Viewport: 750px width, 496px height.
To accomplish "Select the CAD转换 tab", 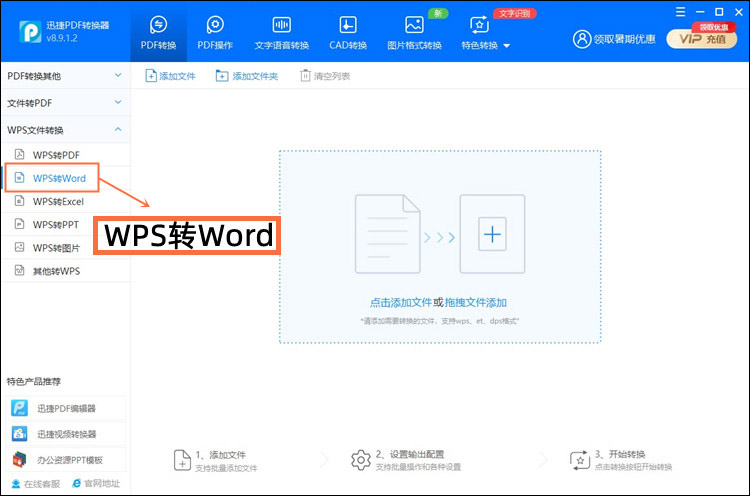I will coord(348,33).
